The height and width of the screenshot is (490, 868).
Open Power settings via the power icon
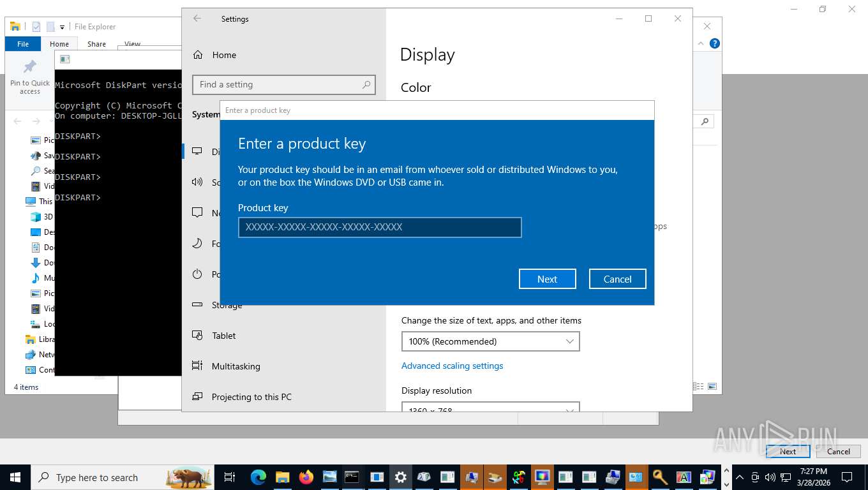[x=197, y=274]
